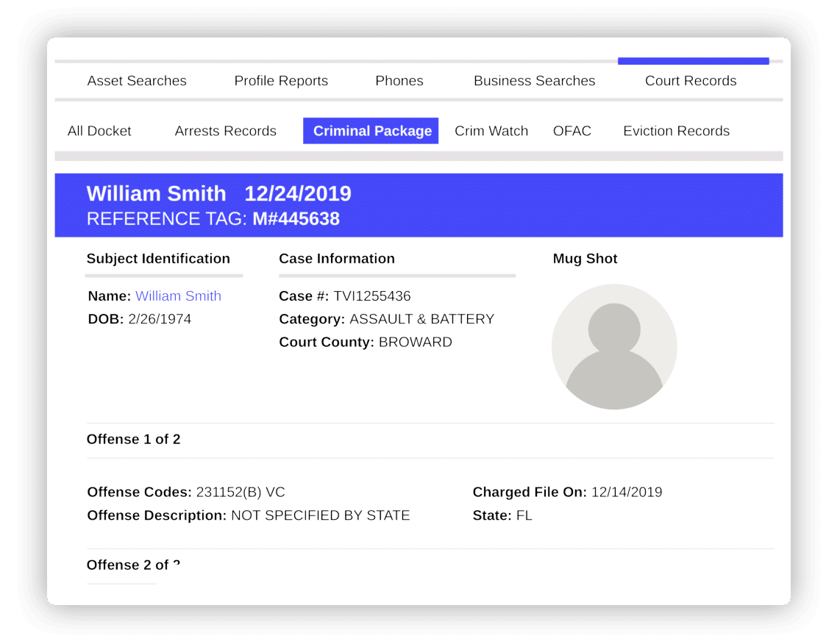This screenshot has width=840, height=644.
Task: Open the Eviction Records sub-tab
Action: (676, 131)
